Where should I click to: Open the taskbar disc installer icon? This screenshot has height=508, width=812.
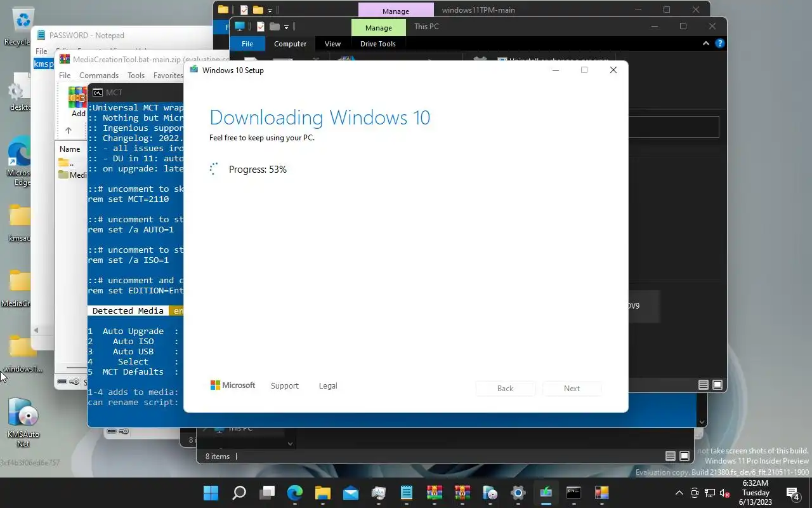tap(490, 493)
